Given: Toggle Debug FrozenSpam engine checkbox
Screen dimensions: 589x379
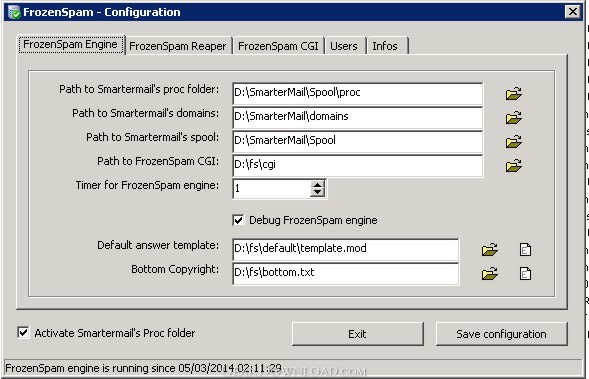Looking at the screenshot, I should (238, 220).
